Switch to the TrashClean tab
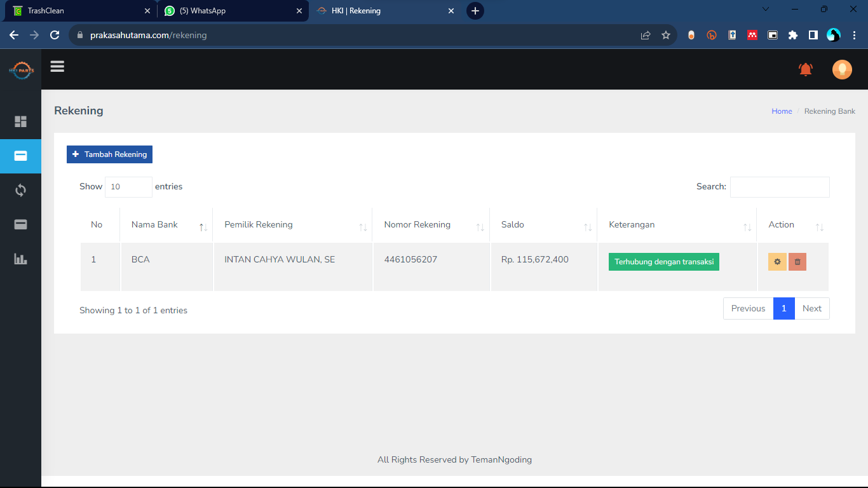 tap(79, 11)
